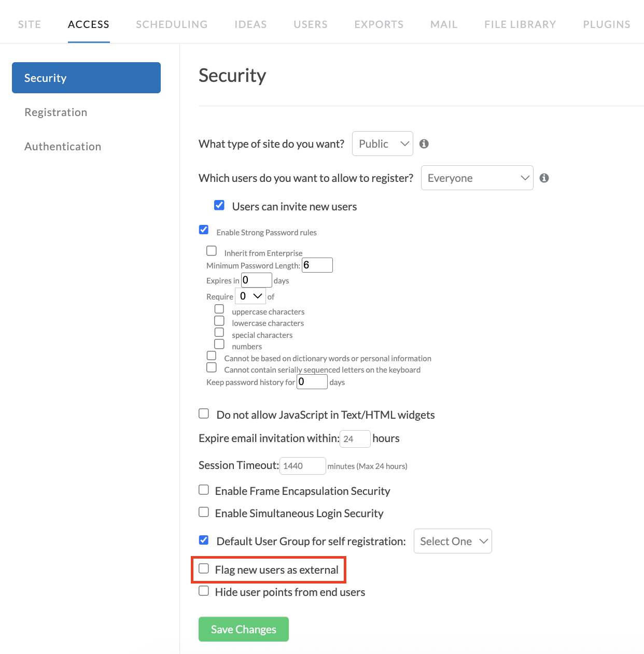Go to the Plugins tab
The height and width of the screenshot is (654, 644).
pos(607,24)
